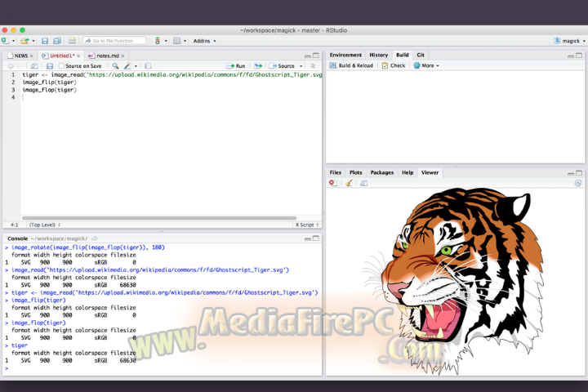Image resolution: width=588 pixels, height=392 pixels.
Task: Click line 2 image_flip(tiger) in editor
Action: coord(49,82)
